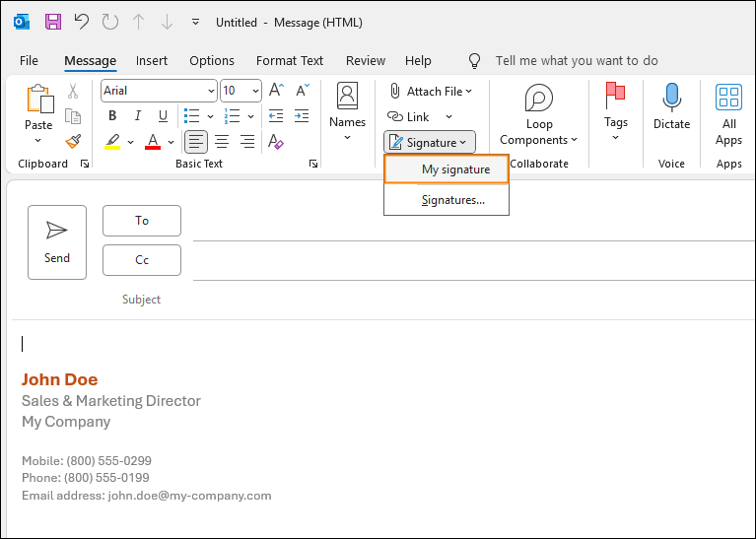Click the email address line in signature

click(147, 496)
